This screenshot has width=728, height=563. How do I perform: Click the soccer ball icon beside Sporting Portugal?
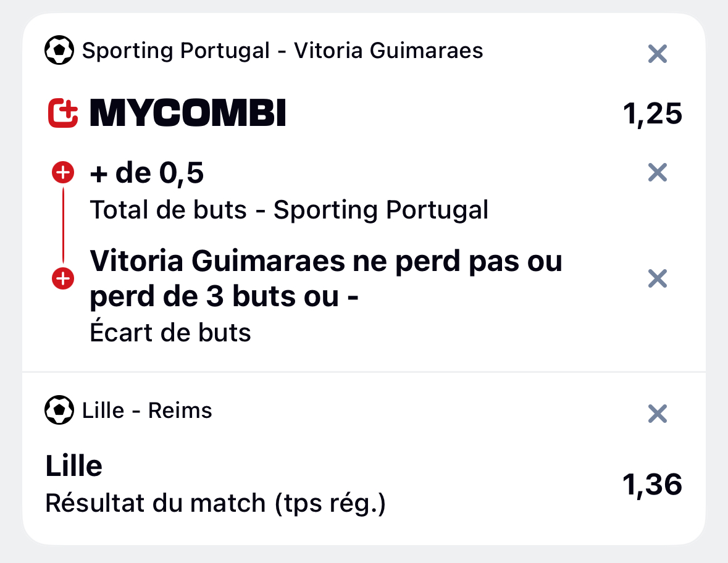tap(59, 50)
